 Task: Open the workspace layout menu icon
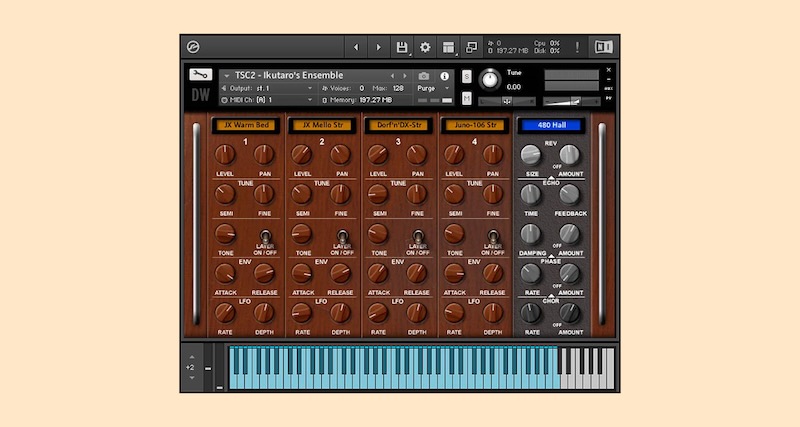[x=448, y=47]
